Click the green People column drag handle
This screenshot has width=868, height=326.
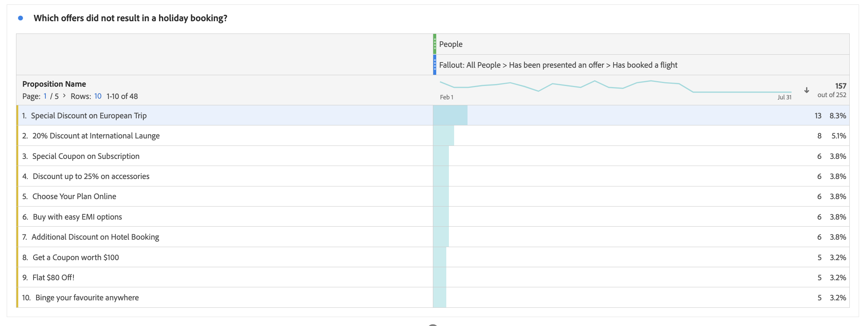click(435, 44)
